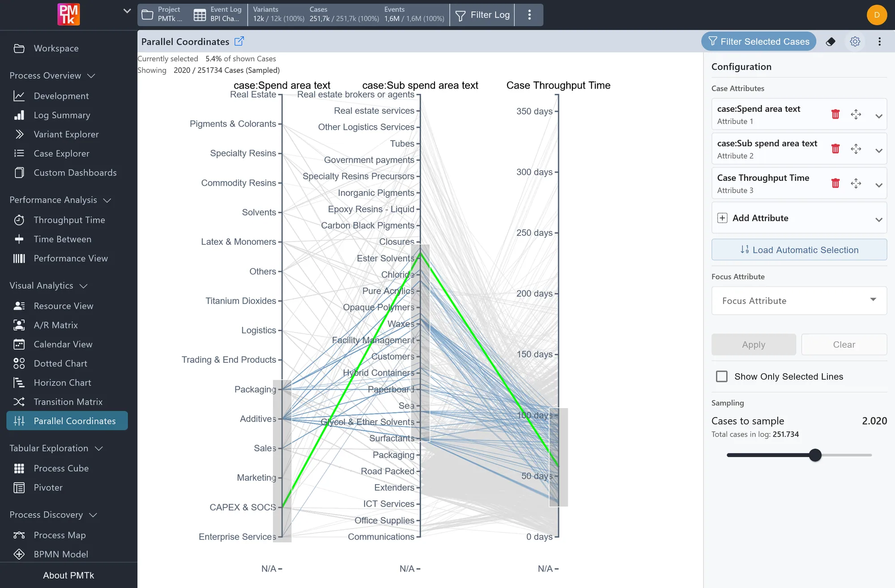Click move handle for case:Spend area text
The image size is (895, 588).
(856, 114)
